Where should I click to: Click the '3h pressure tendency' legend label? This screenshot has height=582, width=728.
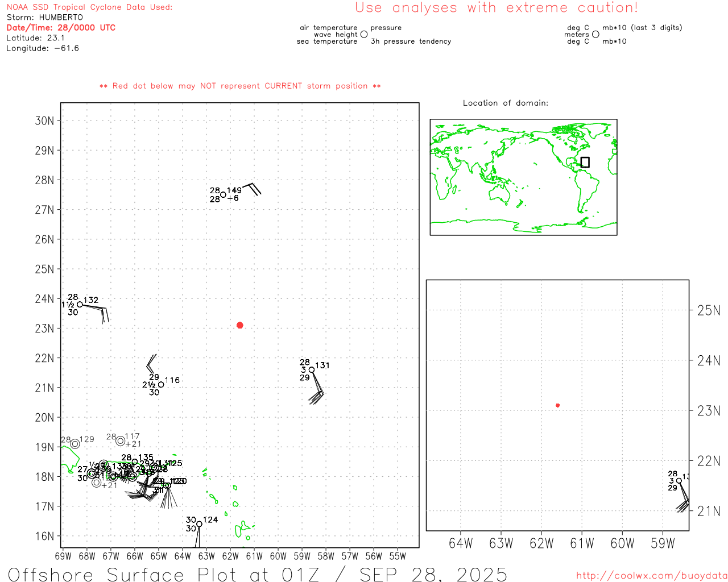(411, 41)
